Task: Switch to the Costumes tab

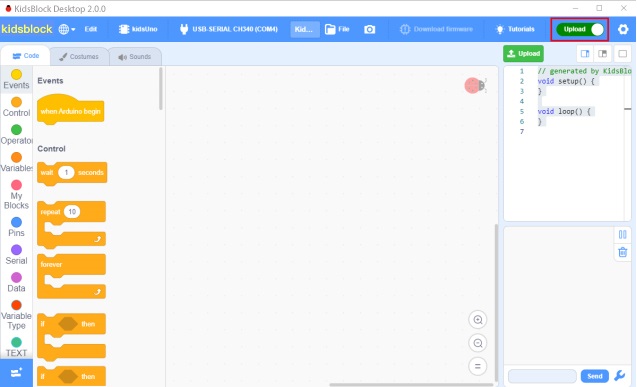Action: 79,56
